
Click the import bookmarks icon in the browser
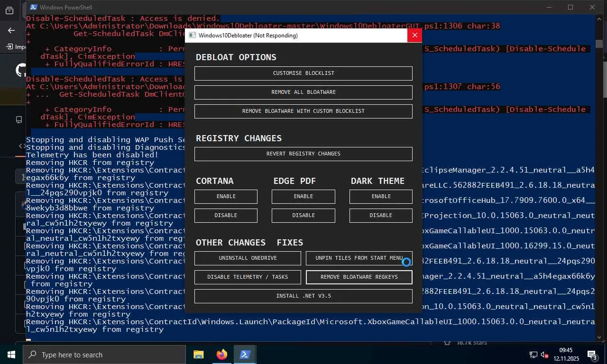(x=9, y=46)
